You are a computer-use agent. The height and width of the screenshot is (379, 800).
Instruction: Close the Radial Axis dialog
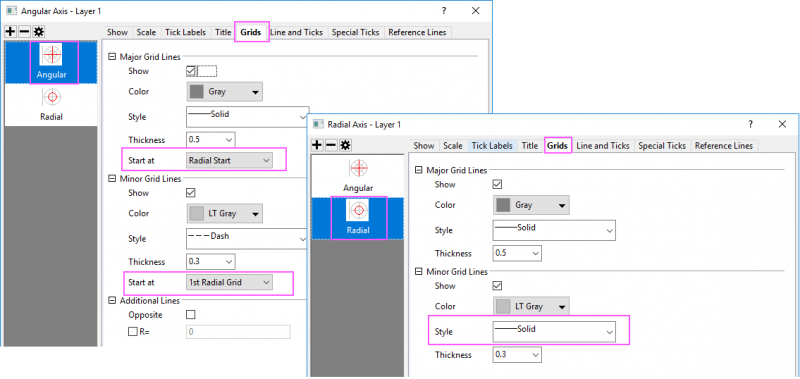pyautogui.click(x=782, y=124)
